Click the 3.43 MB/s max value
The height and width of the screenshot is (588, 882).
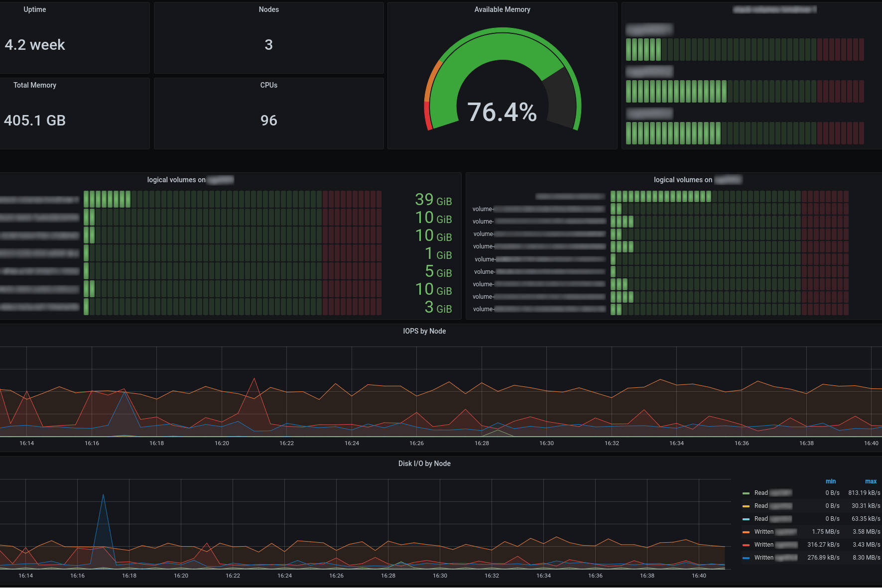tap(867, 545)
